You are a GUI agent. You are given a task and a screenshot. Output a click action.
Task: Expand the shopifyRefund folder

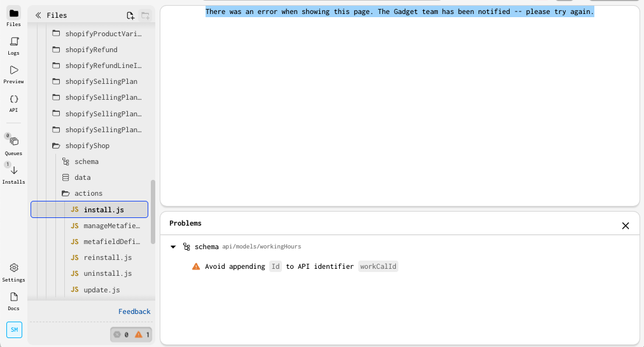90,50
